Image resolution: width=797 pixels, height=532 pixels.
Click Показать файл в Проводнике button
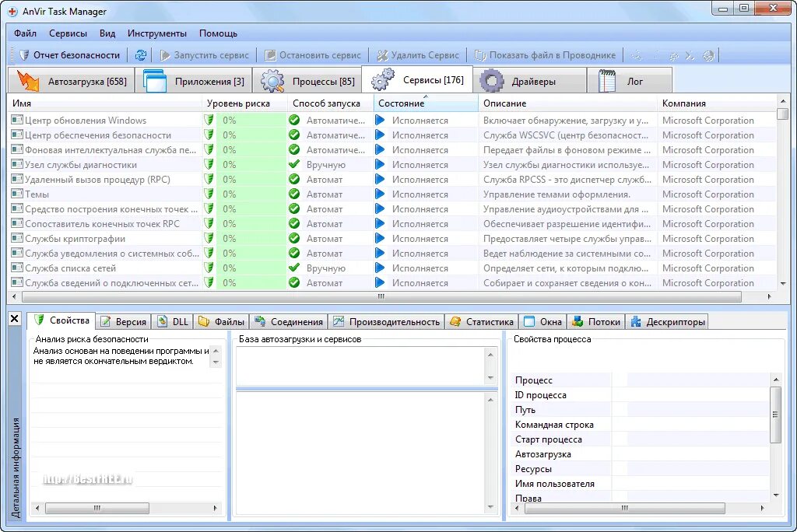coord(545,55)
